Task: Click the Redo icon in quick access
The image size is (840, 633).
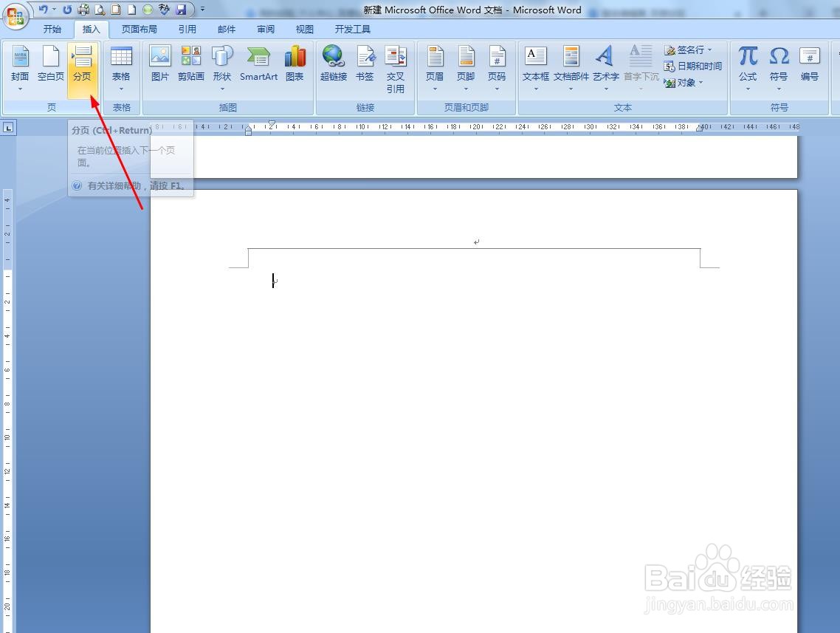Action: (x=67, y=9)
